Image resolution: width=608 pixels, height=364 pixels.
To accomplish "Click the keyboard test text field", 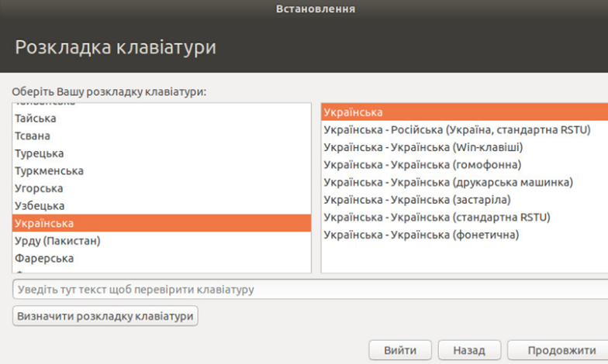I will [310, 290].
